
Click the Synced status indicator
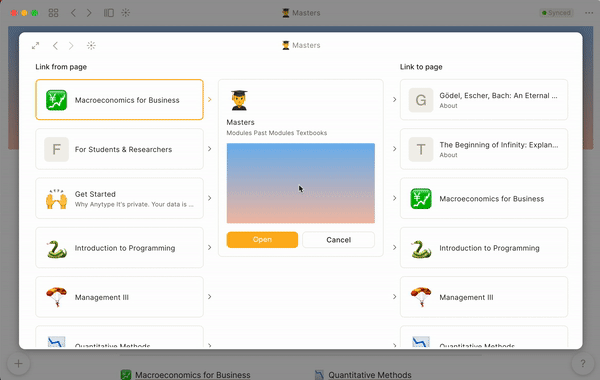(556, 13)
